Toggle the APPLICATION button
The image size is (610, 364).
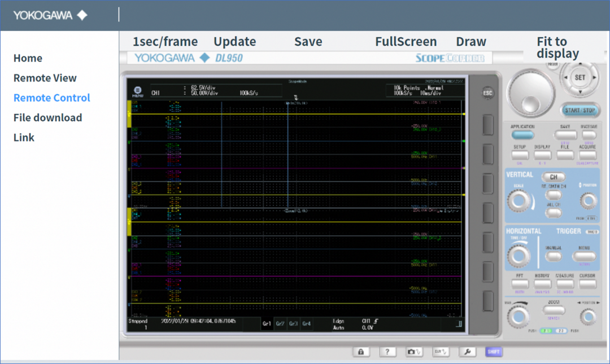[522, 135]
